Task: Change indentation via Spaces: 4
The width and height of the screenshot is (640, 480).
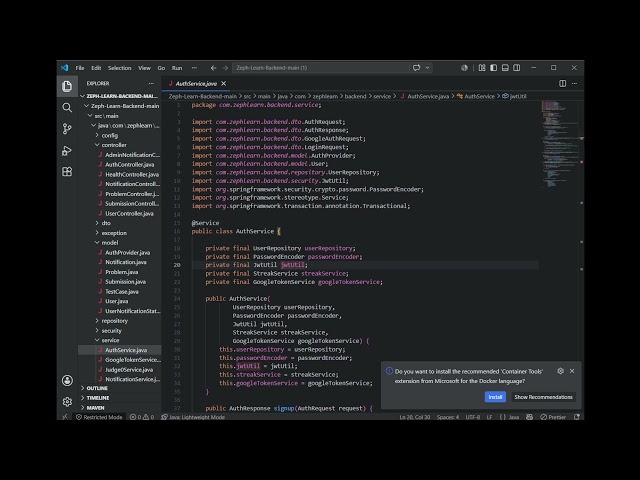Action: coord(448,417)
